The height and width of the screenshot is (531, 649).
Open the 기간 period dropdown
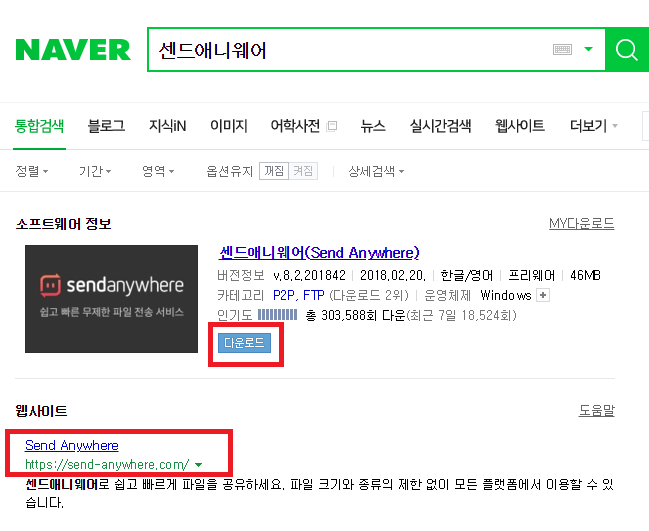tap(95, 171)
